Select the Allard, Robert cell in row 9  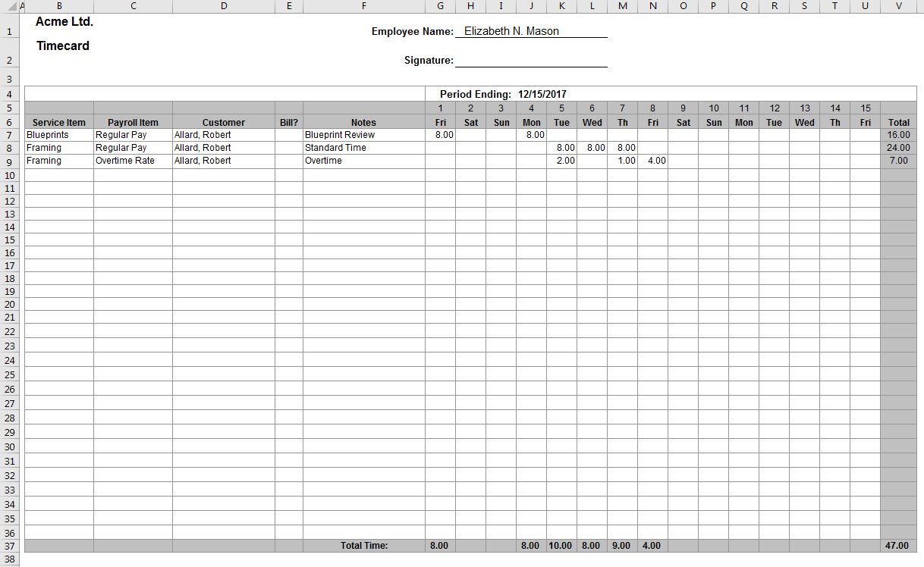(224, 161)
